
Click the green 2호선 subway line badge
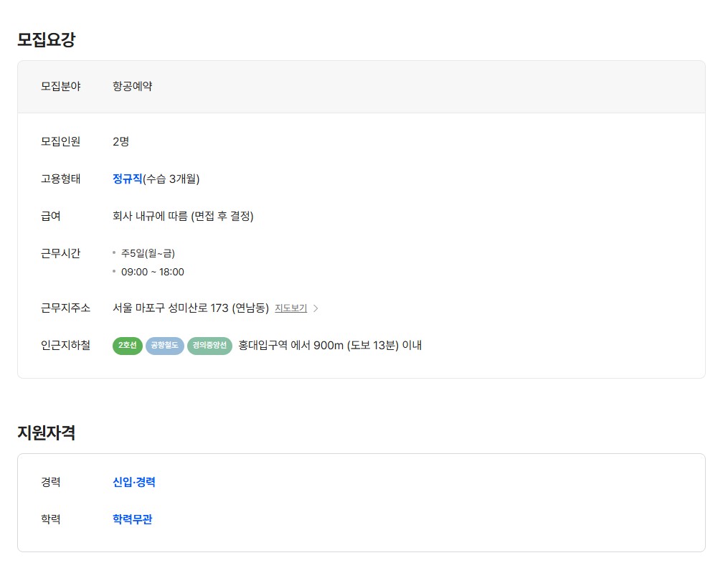click(x=128, y=346)
